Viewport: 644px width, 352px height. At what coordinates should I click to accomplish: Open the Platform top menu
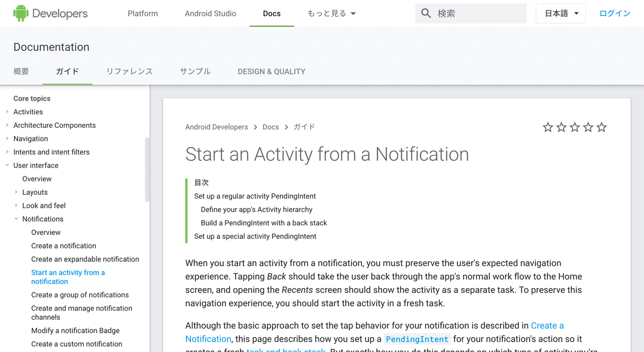tap(143, 13)
